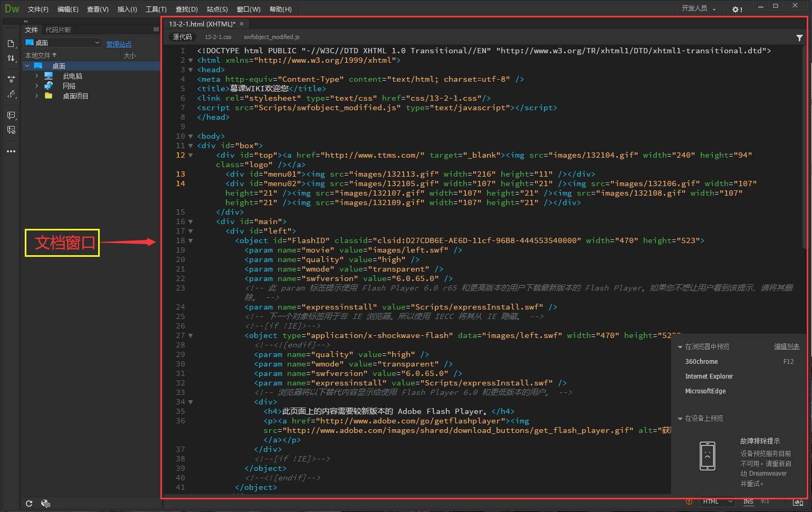The width and height of the screenshot is (812, 512).
Task: Switch to 源代码 view tab
Action: (x=182, y=37)
